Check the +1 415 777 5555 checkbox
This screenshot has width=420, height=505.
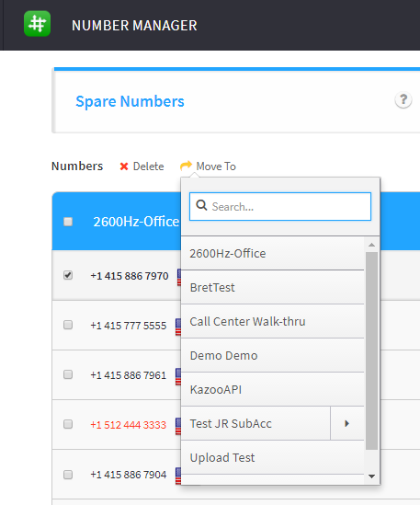pos(68,325)
